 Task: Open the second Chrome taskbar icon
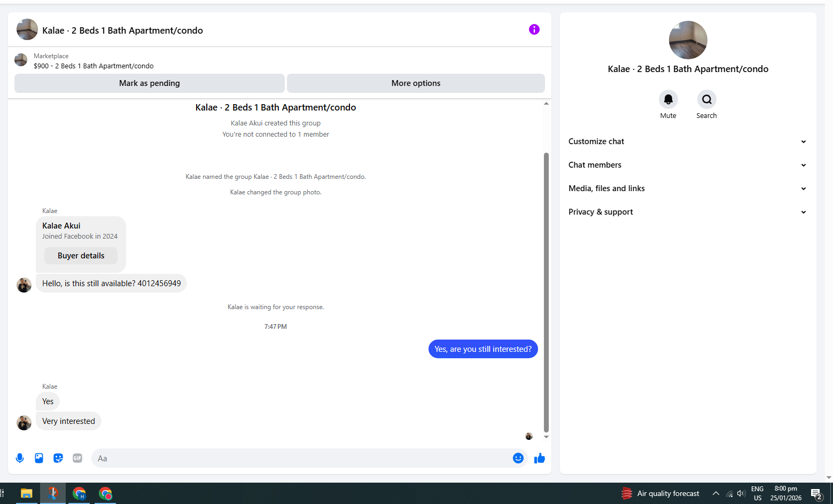point(105,493)
